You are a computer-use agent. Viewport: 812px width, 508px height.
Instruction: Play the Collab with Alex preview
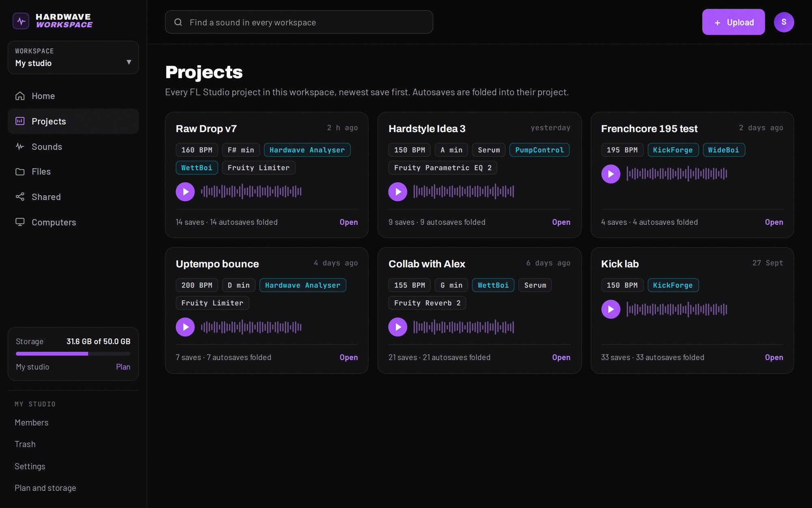(398, 327)
